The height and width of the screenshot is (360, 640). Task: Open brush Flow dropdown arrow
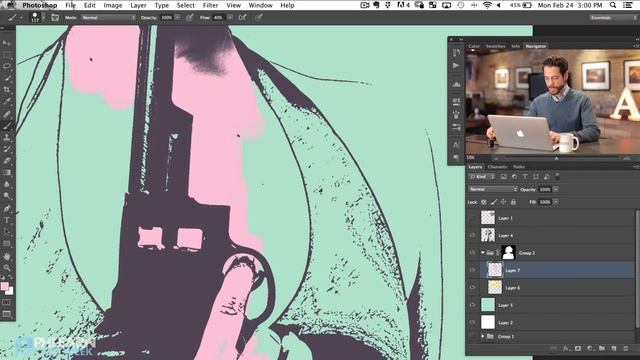[x=230, y=18]
